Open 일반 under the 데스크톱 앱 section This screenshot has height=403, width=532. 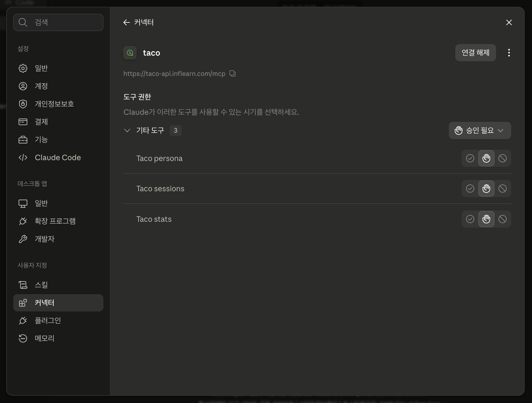click(58, 203)
